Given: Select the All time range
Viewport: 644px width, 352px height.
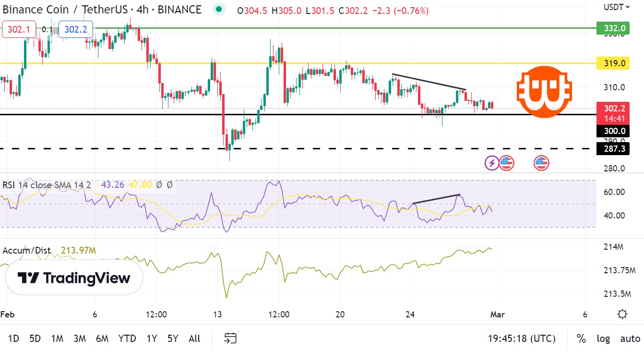Looking at the screenshot, I should [x=194, y=339].
